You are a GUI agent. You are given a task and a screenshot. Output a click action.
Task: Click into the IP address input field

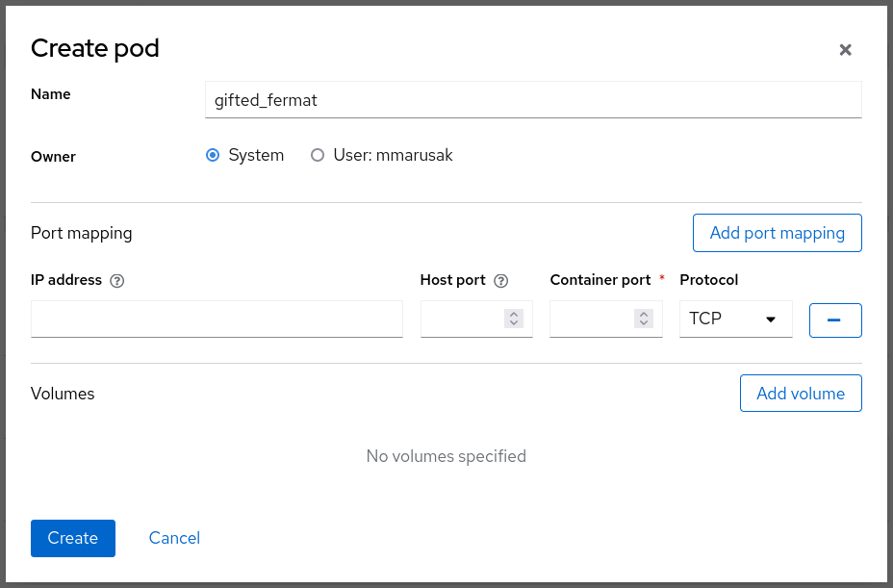point(217,320)
